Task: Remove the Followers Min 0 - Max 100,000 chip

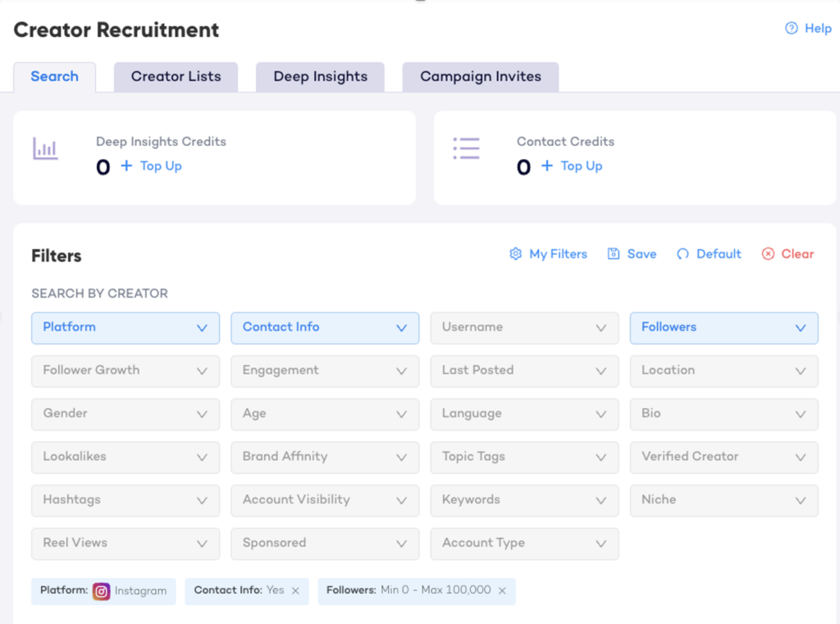Action: (502, 591)
